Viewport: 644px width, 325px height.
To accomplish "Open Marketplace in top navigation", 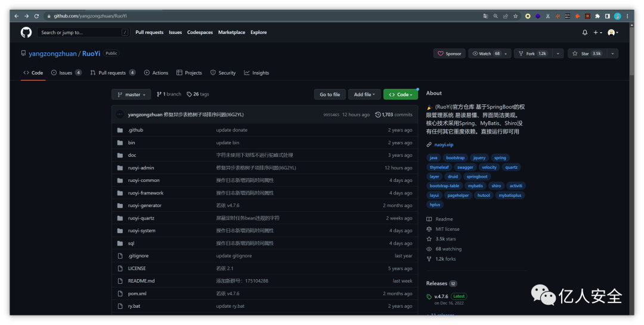I will [x=231, y=32].
